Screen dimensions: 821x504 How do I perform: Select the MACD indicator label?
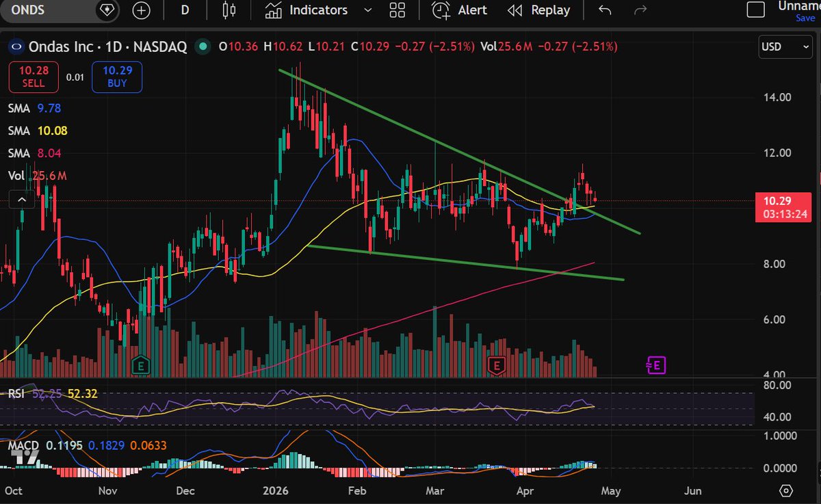[x=23, y=445]
